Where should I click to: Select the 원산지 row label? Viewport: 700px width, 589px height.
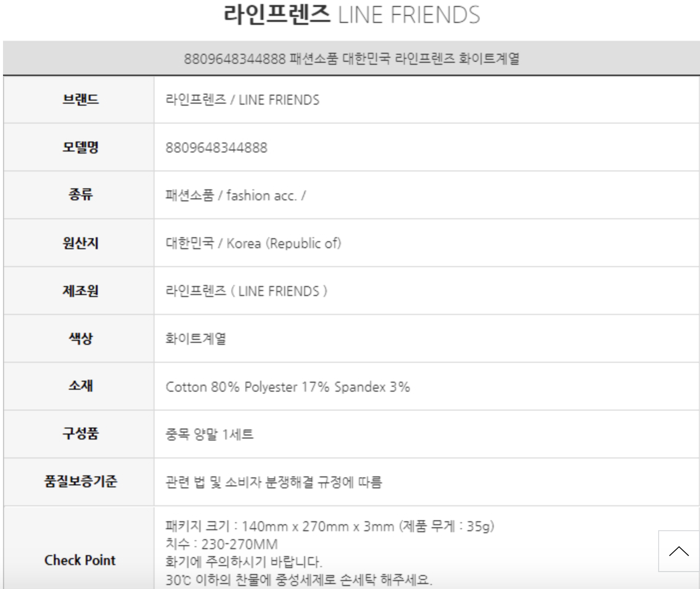tap(80, 243)
